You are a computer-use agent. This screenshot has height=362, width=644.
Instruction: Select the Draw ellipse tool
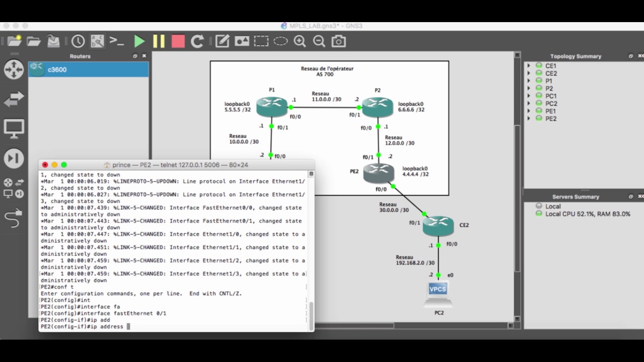[280, 41]
